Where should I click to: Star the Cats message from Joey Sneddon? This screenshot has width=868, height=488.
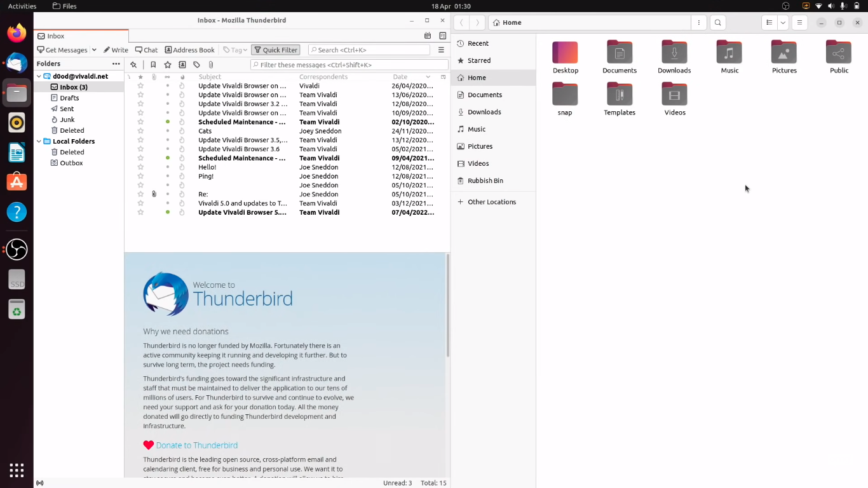[x=140, y=131]
